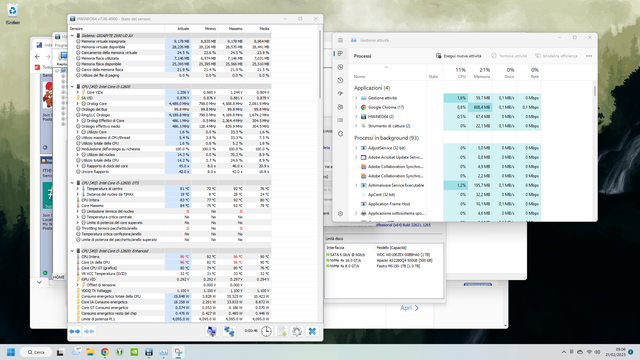
Task: Expand Antimalware Service Executable process
Action: tap(356, 185)
